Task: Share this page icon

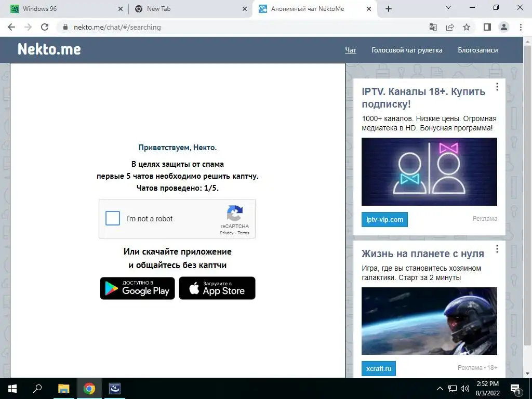Action: (x=450, y=27)
